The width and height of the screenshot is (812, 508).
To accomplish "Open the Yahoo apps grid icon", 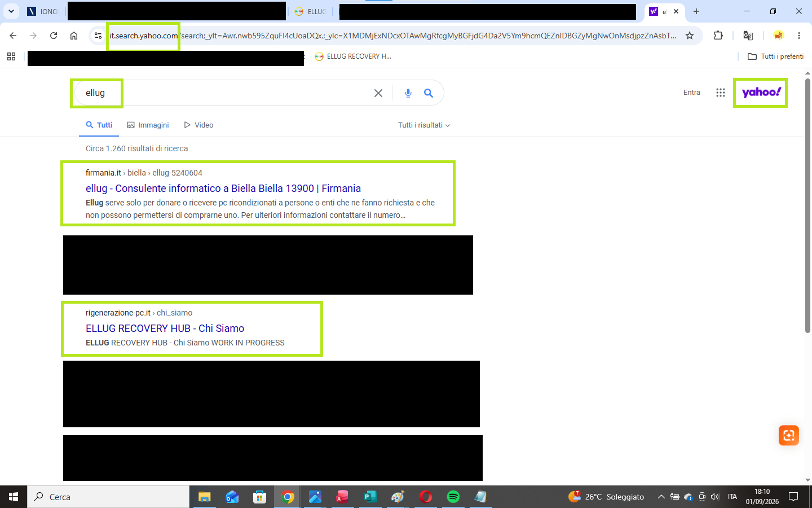I will coord(721,93).
